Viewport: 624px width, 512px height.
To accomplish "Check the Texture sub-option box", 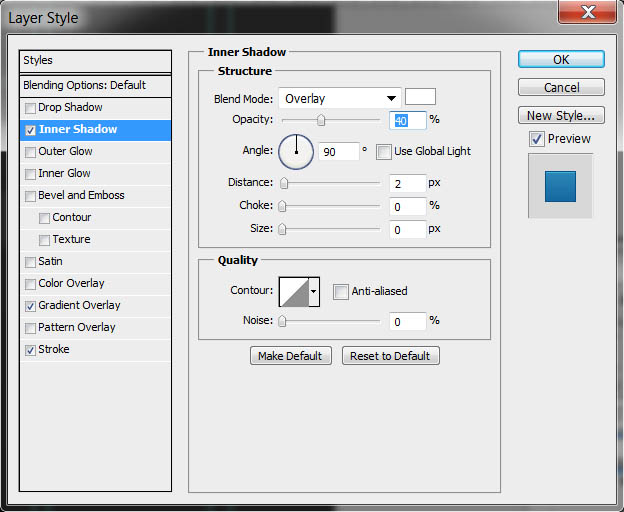I will pos(44,240).
